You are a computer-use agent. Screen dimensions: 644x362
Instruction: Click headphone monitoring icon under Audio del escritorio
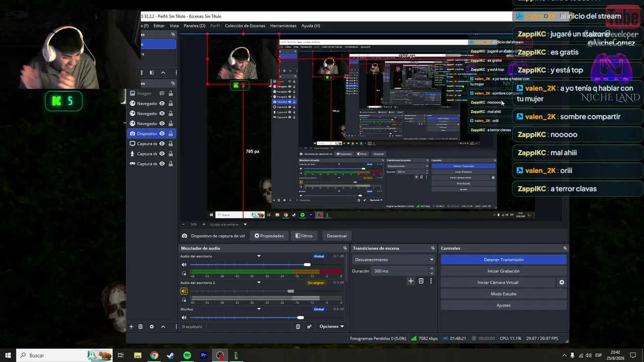(184, 274)
